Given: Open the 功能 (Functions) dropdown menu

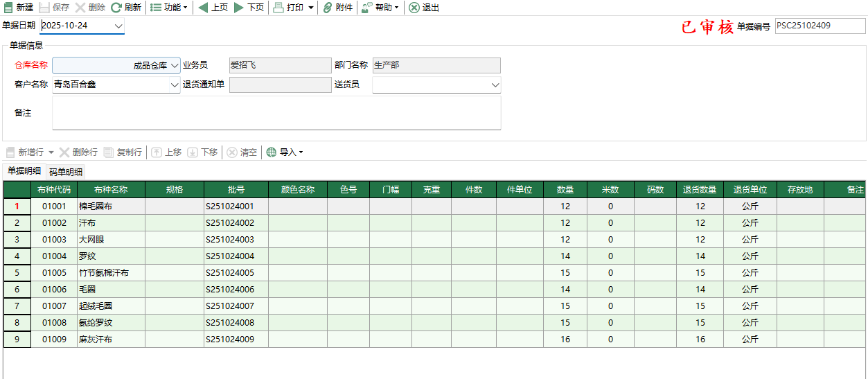Looking at the screenshot, I should click(x=168, y=8).
